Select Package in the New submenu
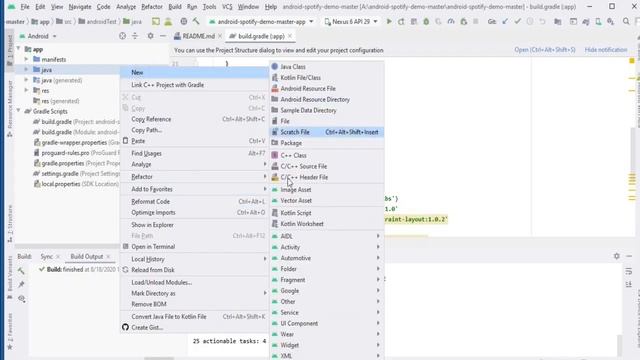Viewport: 640px width, 360px height. click(327, 143)
